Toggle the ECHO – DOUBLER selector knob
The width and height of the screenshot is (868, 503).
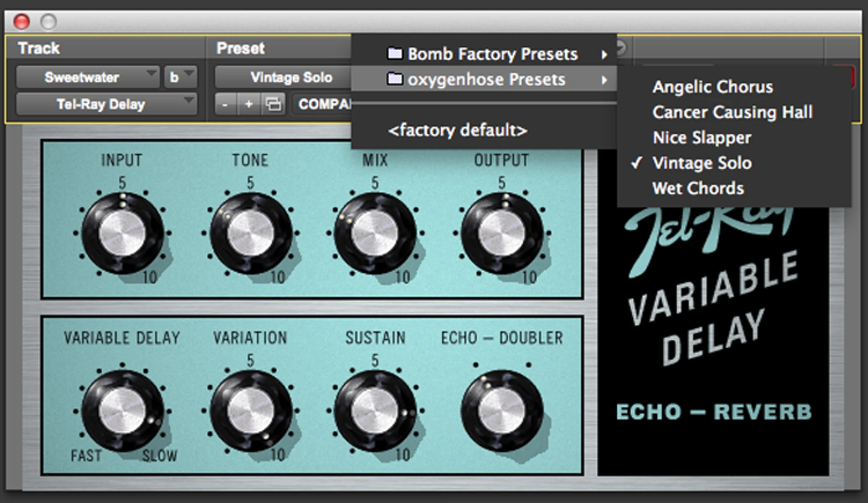pyautogui.click(x=502, y=411)
